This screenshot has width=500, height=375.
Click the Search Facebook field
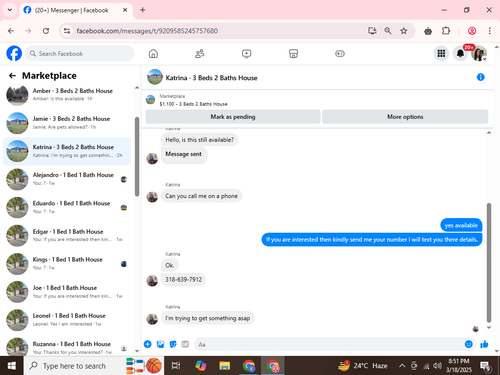point(80,53)
